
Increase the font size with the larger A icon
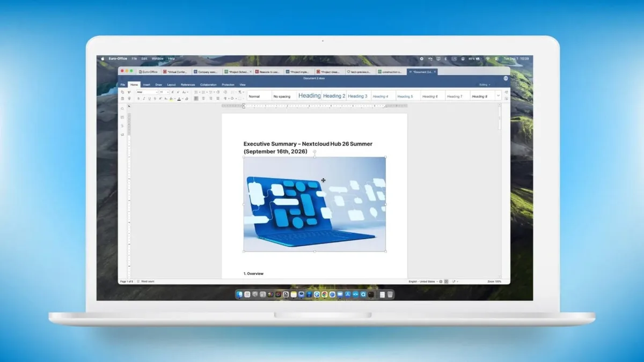(173, 92)
